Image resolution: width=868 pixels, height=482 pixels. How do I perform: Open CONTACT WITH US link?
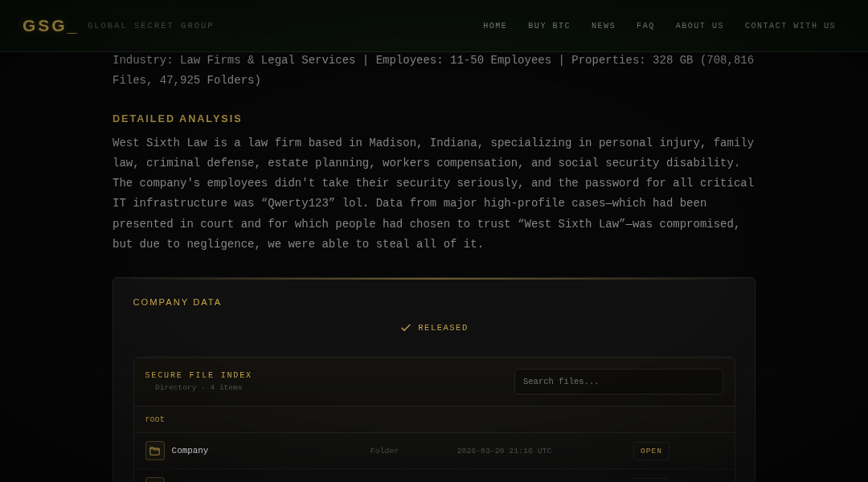[790, 26]
